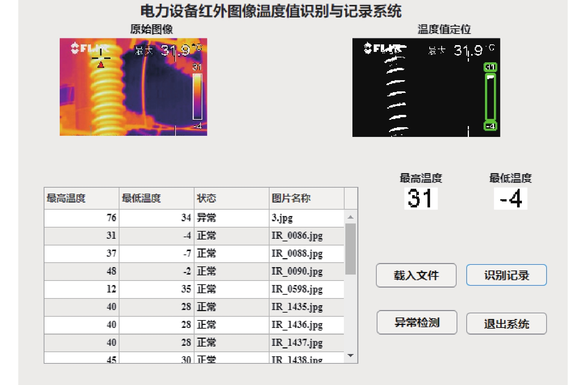
Task: Select the IR_0088.jpg file entry
Action: (297, 254)
